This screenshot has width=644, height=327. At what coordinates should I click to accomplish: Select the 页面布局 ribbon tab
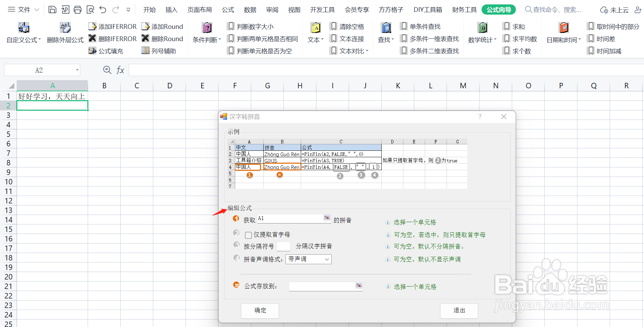tap(199, 10)
